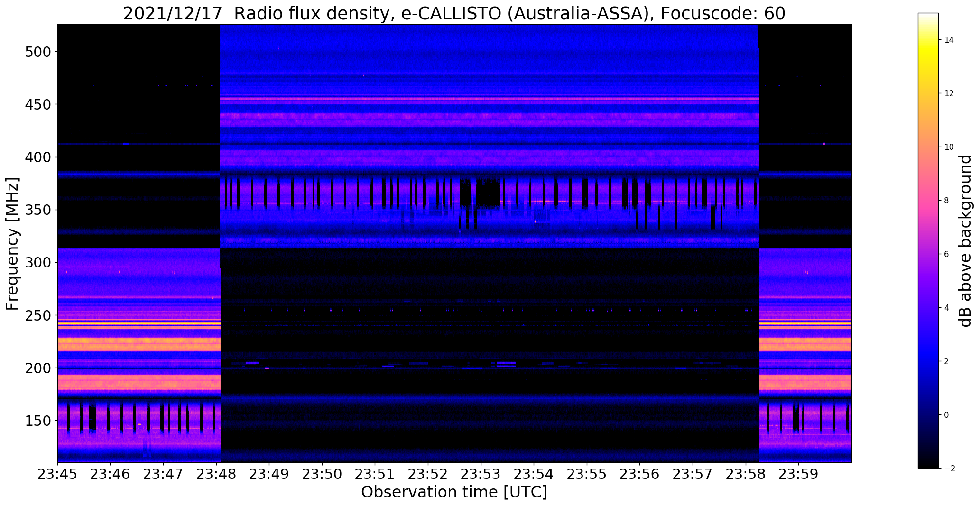Click the colorbar 8 tick label
The image size is (980, 506).
[x=946, y=201]
